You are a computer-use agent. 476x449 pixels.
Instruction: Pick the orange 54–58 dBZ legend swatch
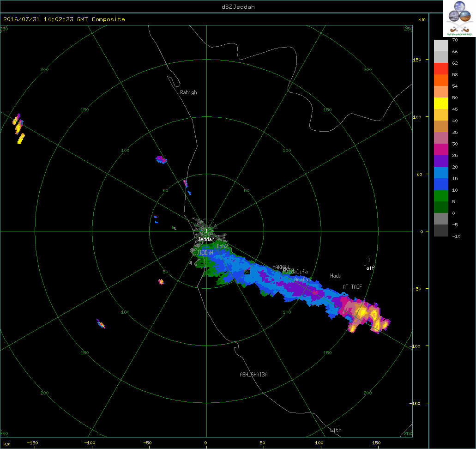click(441, 80)
